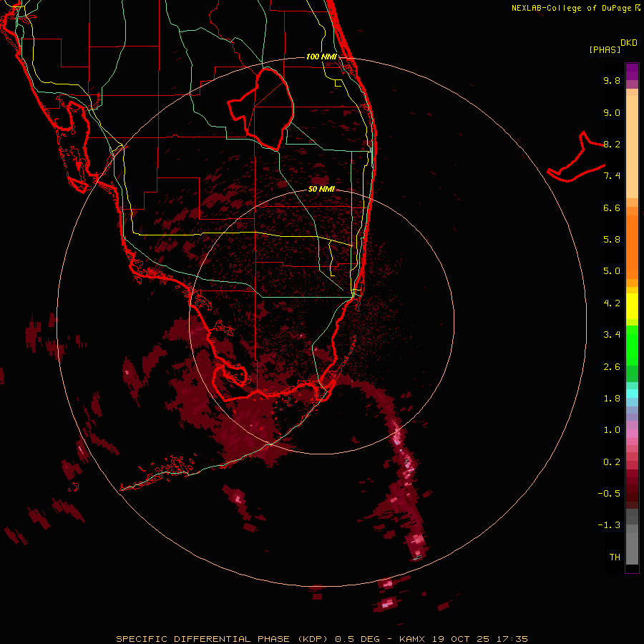Screen dimensions: 644x644
Task: Click the 3.4 value on the color scale
Action: tap(612, 335)
